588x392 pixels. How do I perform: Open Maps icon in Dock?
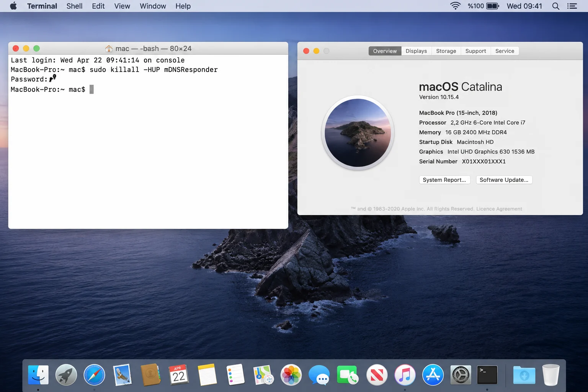pos(263,375)
